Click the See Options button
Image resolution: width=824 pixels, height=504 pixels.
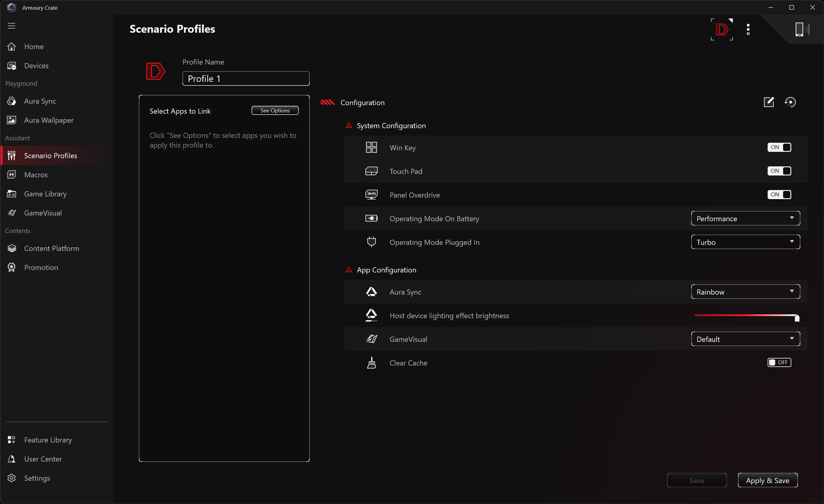click(x=275, y=110)
